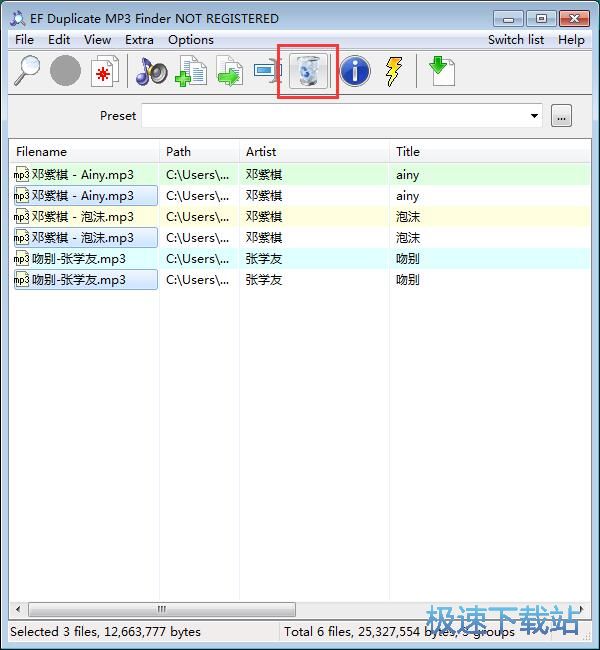Click Title ainy in the first row
This screenshot has width=600, height=650.
click(x=407, y=175)
